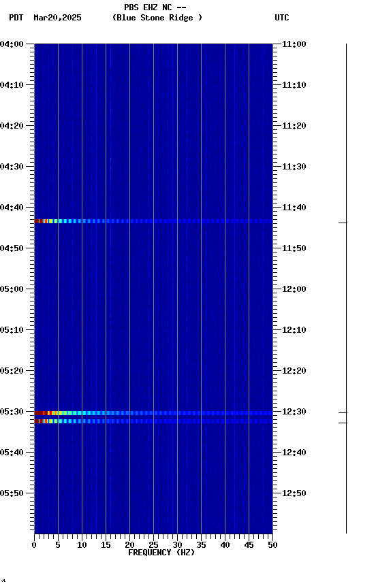The image size is (376, 588).
Task: Click the 04:30 PDT time label
Action: pos(12,167)
